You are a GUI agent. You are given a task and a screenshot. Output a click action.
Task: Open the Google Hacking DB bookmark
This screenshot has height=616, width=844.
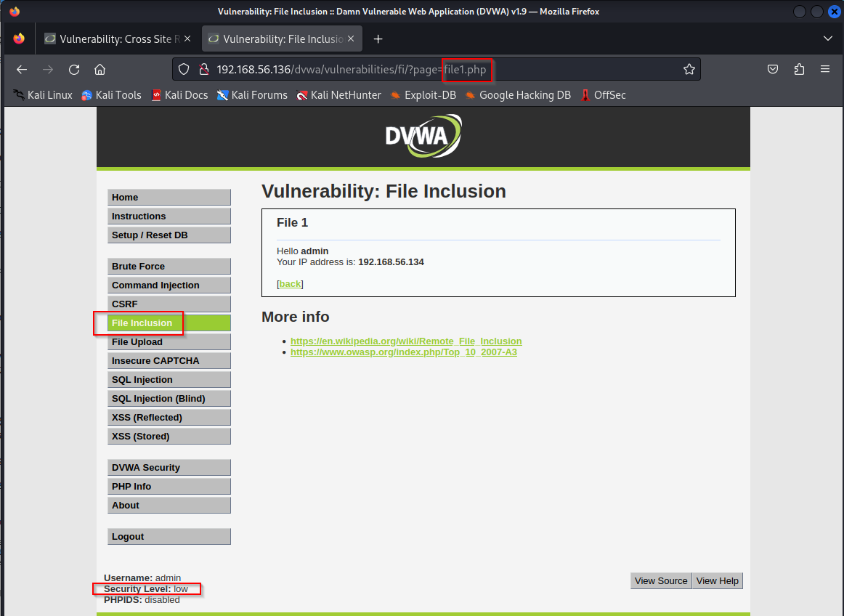coord(518,95)
